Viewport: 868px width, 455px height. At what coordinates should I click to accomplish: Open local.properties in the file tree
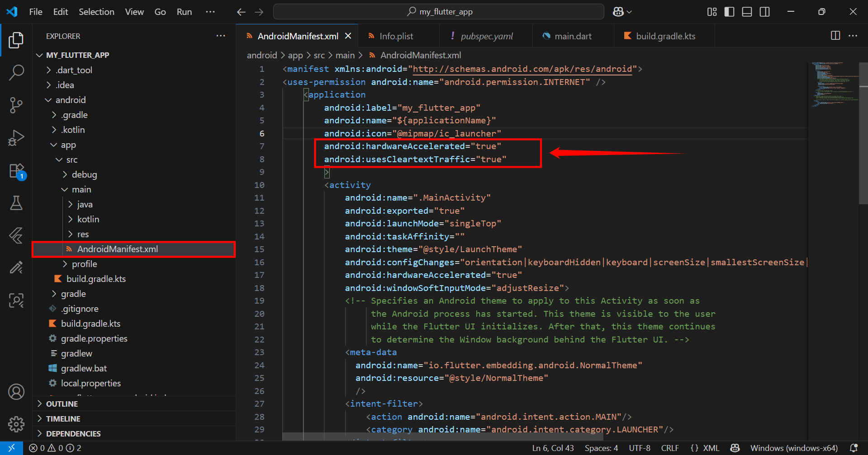click(134, 383)
